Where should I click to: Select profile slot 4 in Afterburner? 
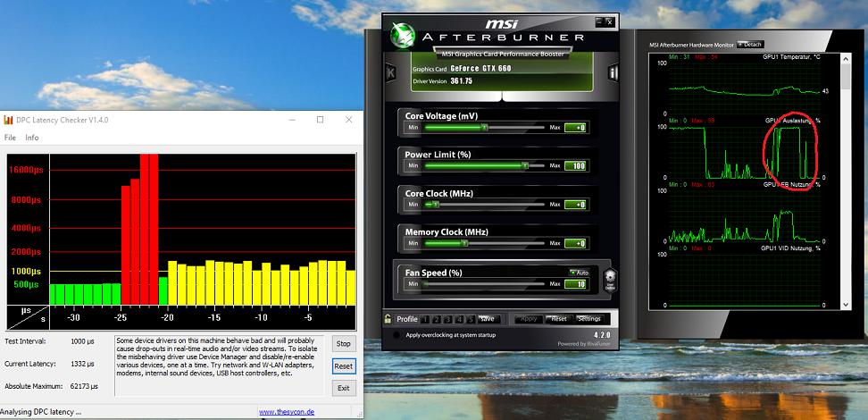tap(458, 319)
